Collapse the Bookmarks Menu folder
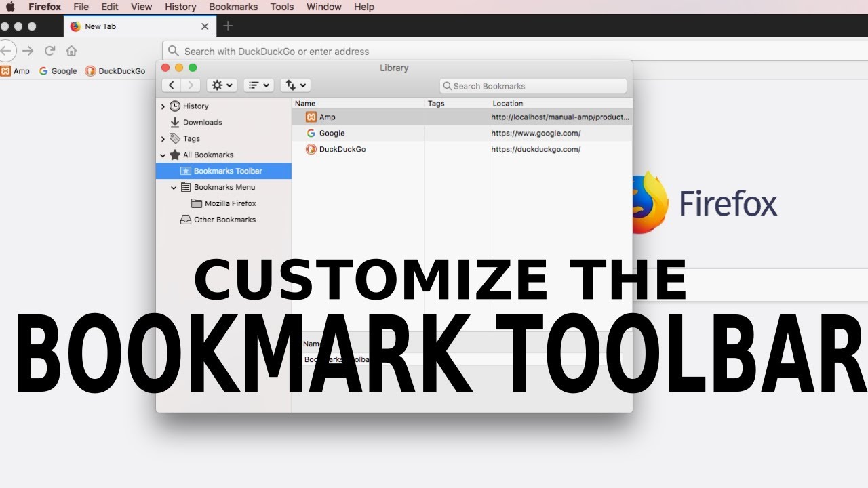This screenshot has height=488, width=868. 174,188
